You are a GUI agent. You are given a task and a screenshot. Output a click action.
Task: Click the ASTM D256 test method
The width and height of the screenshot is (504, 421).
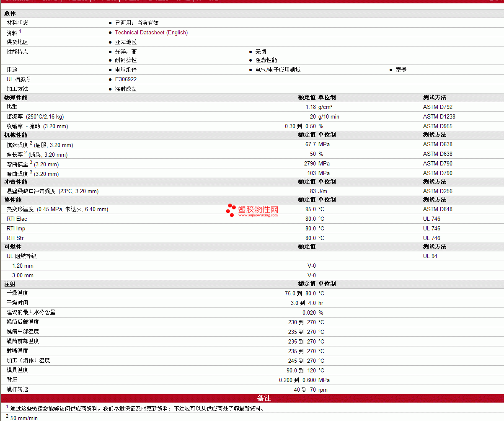pos(438,191)
